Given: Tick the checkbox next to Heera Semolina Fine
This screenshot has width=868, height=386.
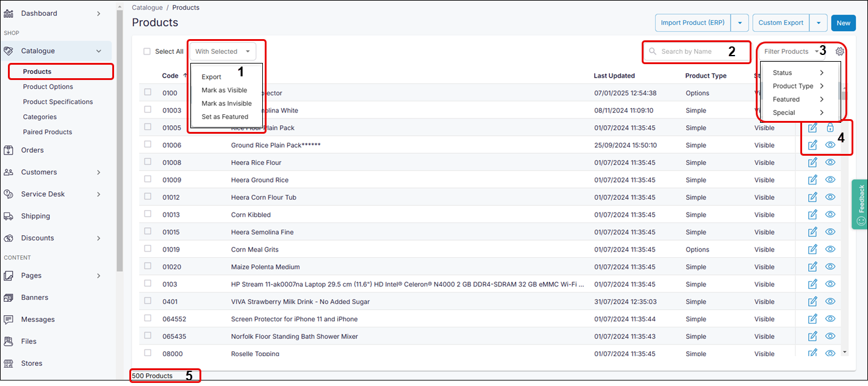Looking at the screenshot, I should tap(147, 231).
